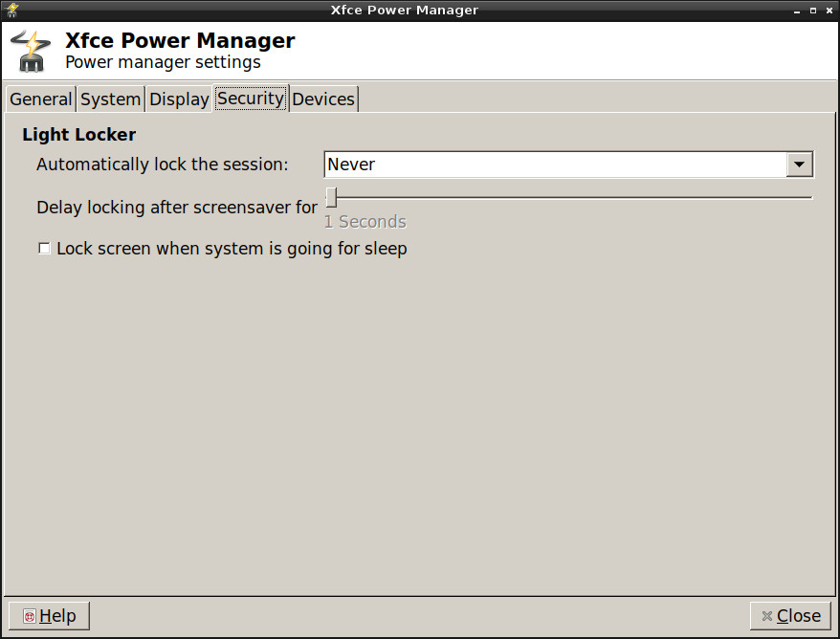This screenshot has width=840, height=639.
Task: Click the '1 Seconds' slider value label
Action: [x=365, y=222]
